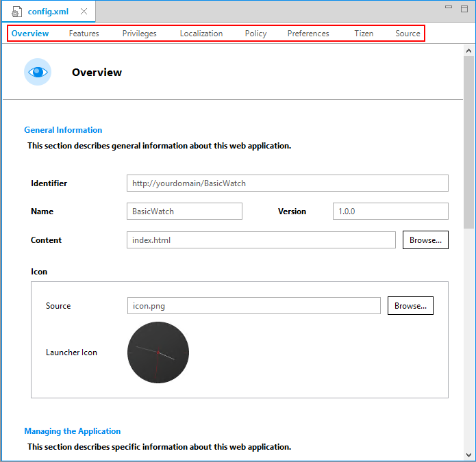Click the Identifier input field

[287, 183]
